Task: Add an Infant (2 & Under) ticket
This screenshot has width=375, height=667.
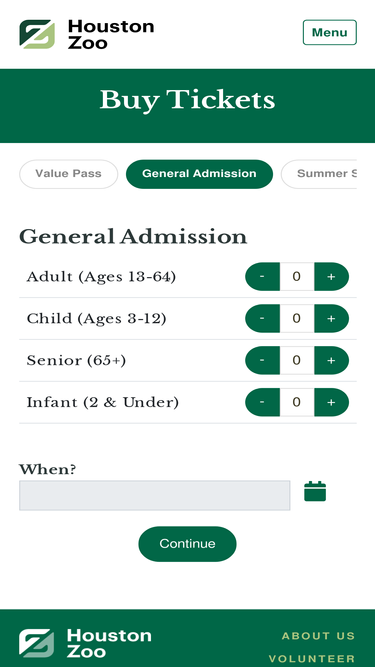Action: 332,402
